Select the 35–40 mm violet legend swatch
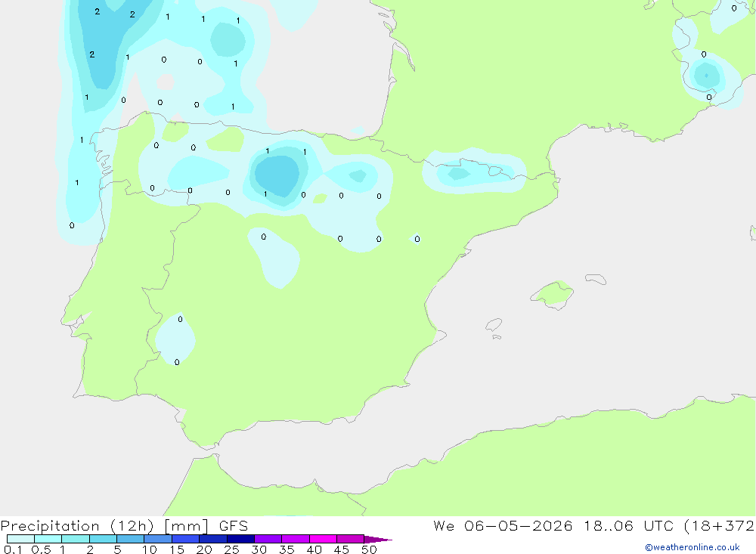Viewport: 756px width, 554px height. [x=295, y=539]
